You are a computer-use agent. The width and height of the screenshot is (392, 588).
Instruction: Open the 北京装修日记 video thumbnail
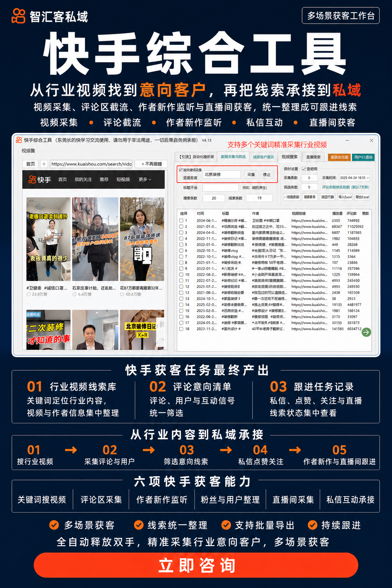[x=142, y=330]
